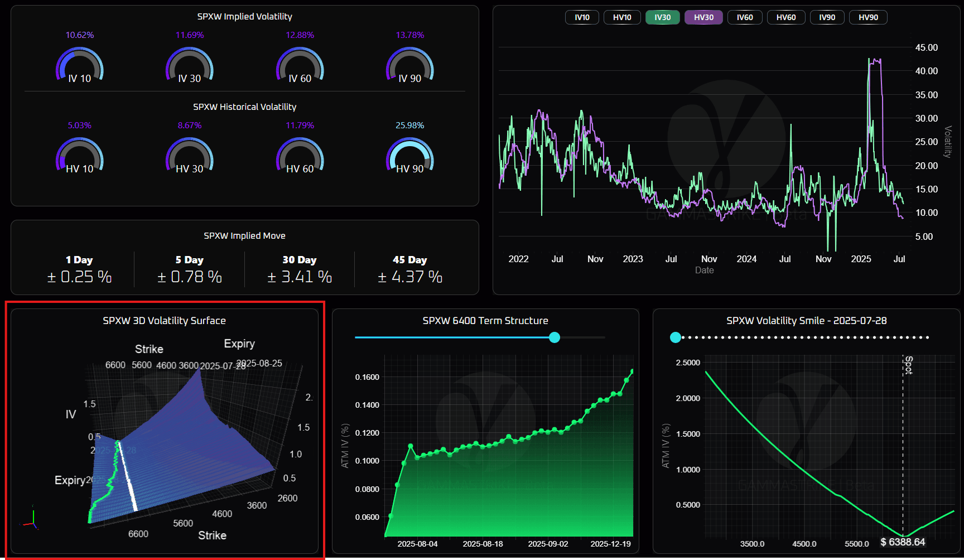Disable the purple HV30 series toggle
Image resolution: width=964 pixels, height=560 pixels.
[x=703, y=17]
